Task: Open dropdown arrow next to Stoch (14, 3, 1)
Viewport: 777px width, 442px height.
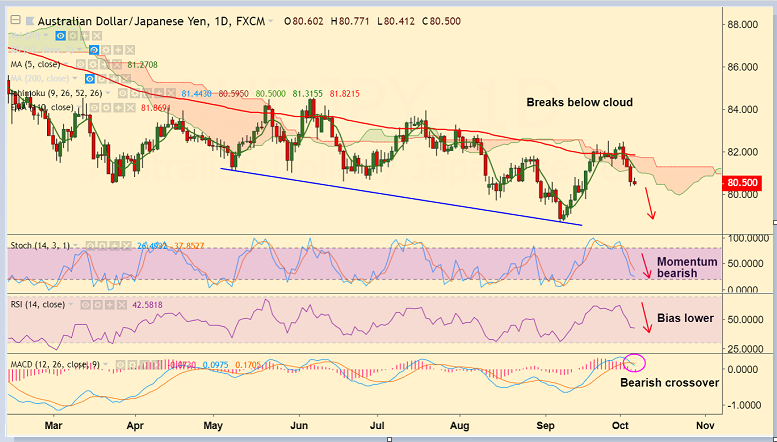Action: pyautogui.click(x=75, y=245)
